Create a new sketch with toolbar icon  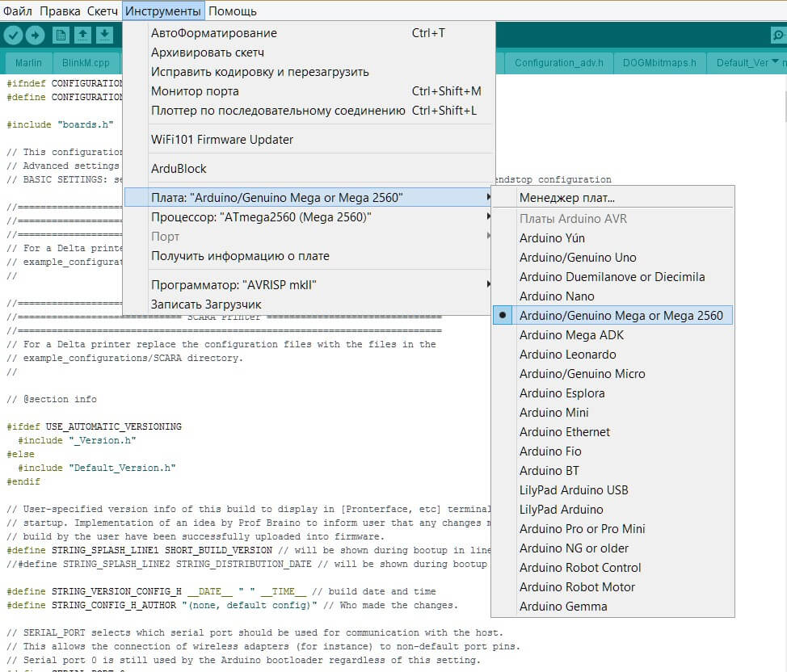pyautogui.click(x=61, y=35)
